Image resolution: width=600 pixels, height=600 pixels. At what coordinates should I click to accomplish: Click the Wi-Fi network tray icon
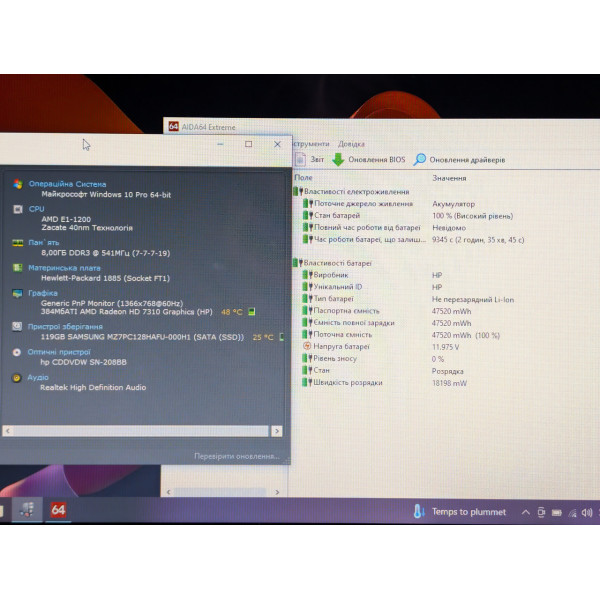pos(572,513)
